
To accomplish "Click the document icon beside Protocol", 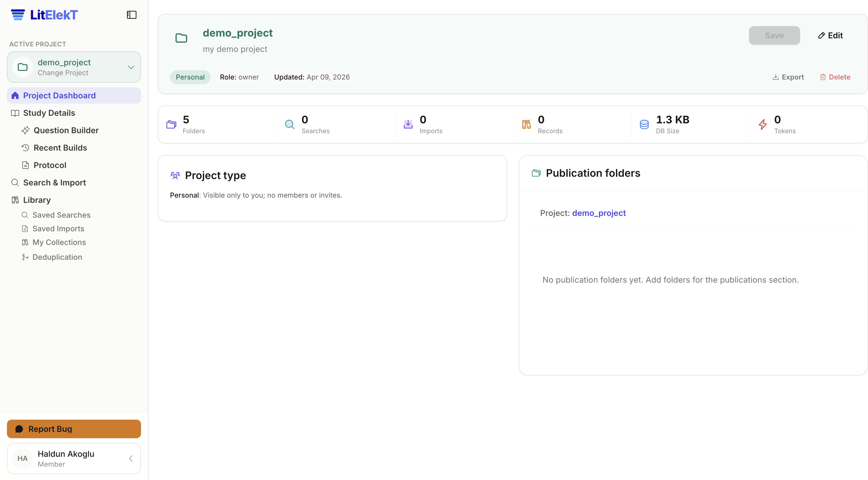I will tap(25, 165).
